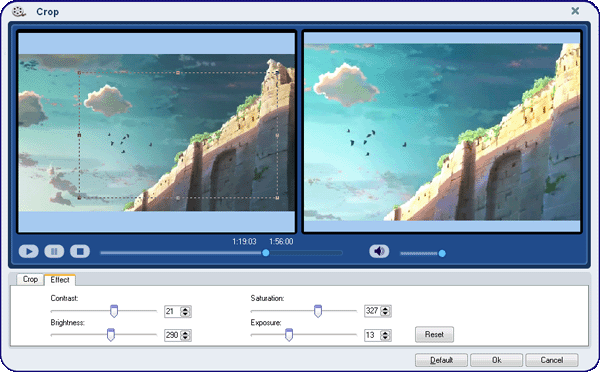Image resolution: width=600 pixels, height=372 pixels.
Task: Click the current time 1:19:03
Action: click(x=244, y=241)
